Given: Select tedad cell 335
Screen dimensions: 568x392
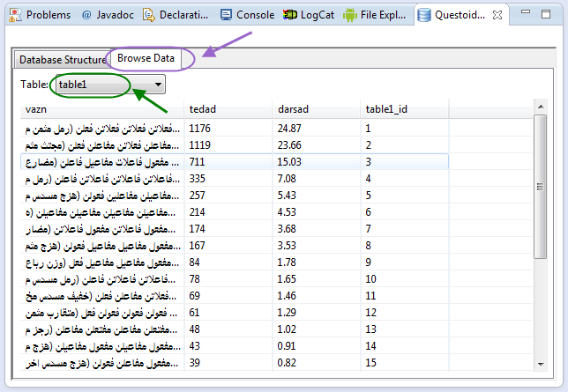Looking at the screenshot, I should pos(228,179).
